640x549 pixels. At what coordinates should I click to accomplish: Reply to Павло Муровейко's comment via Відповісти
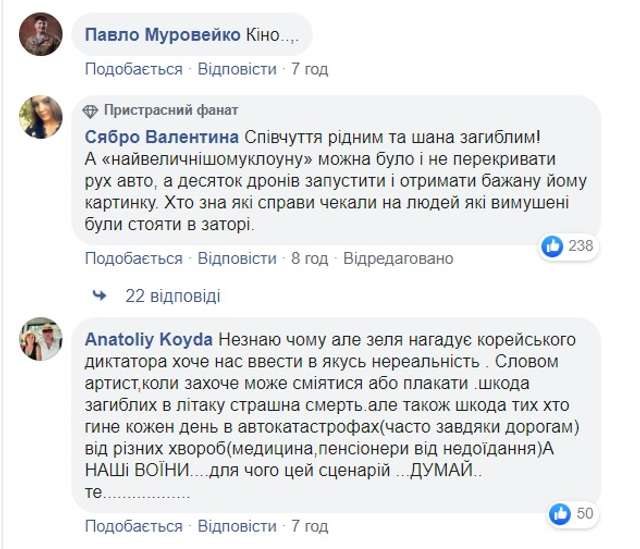[x=237, y=69]
